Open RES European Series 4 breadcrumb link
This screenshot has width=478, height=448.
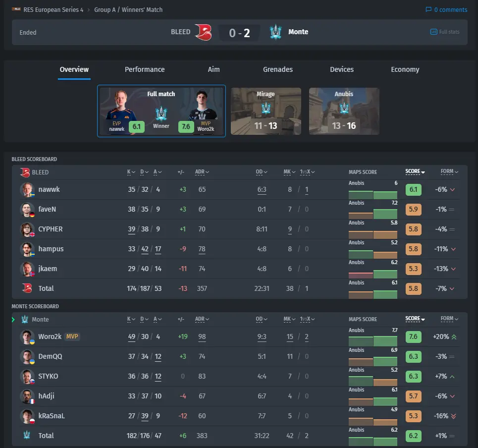[53, 10]
